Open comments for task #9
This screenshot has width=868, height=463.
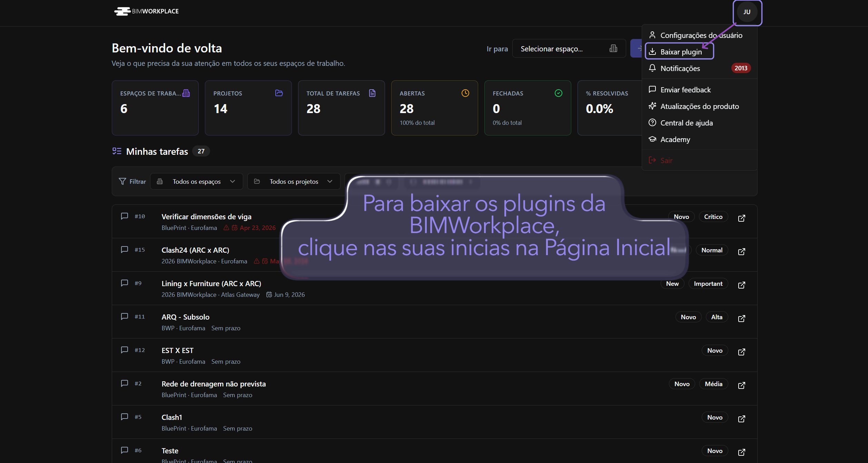(x=125, y=283)
